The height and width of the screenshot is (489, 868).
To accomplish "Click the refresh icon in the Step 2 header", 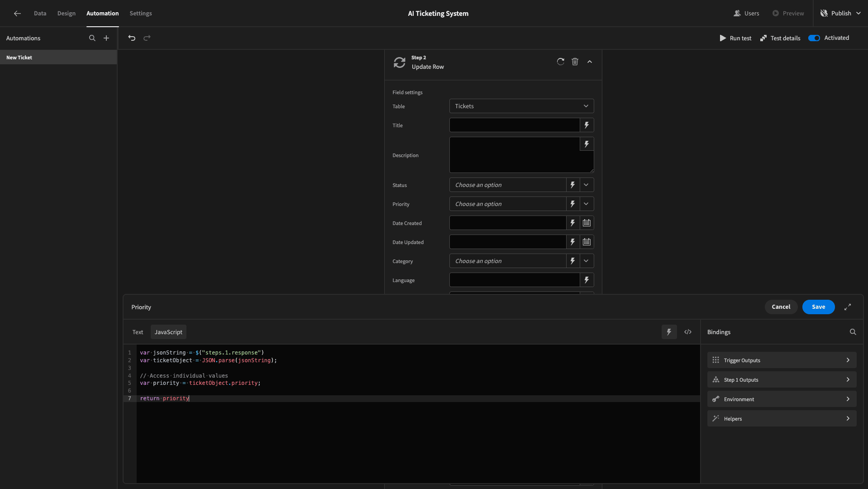I will 560,62.
